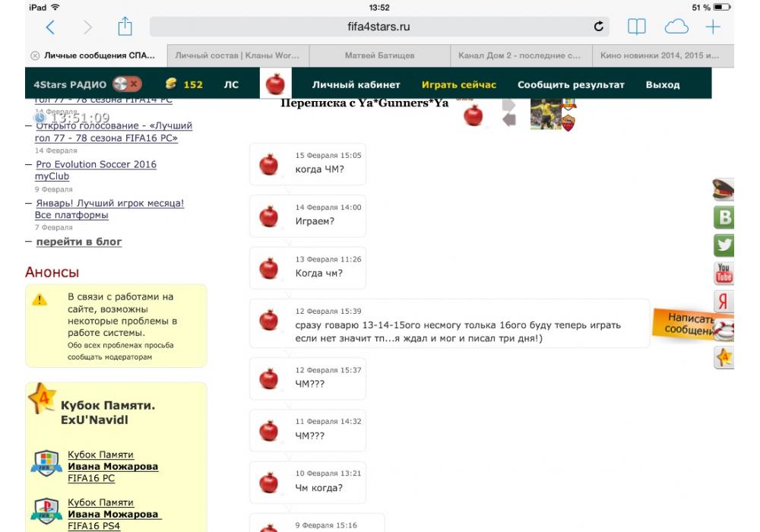Tap the fifa4stars.ru address bar

[x=378, y=27]
